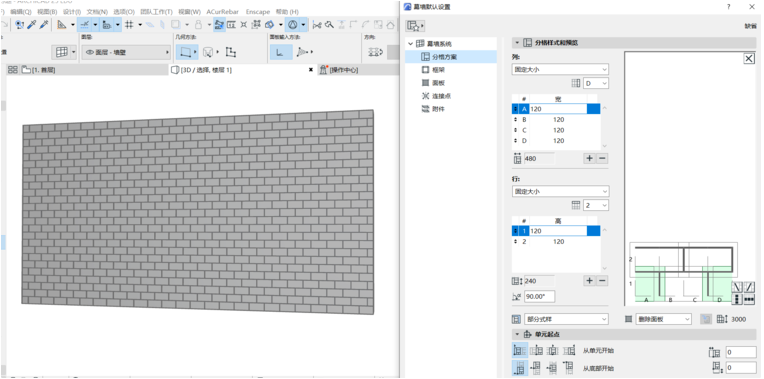The width and height of the screenshot is (764, 379).
Task: Click the X icon in preview pane
Action: pos(749,58)
